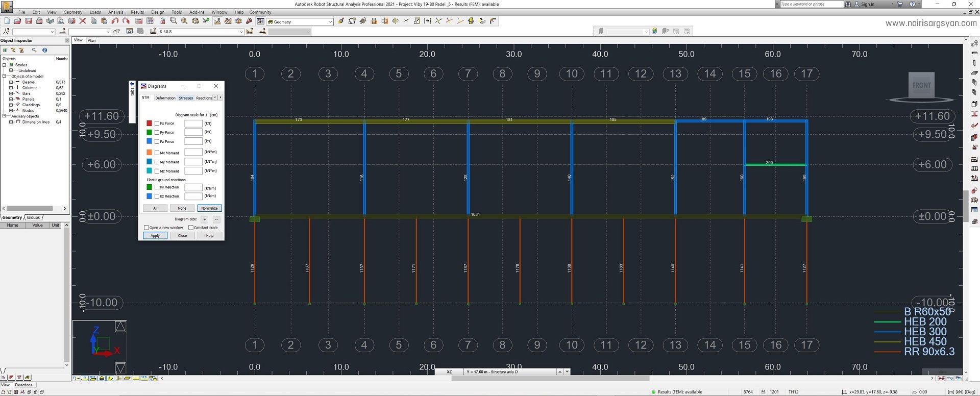
Task: Switch to the Stresses tab in Diagrams
Action: click(186, 98)
